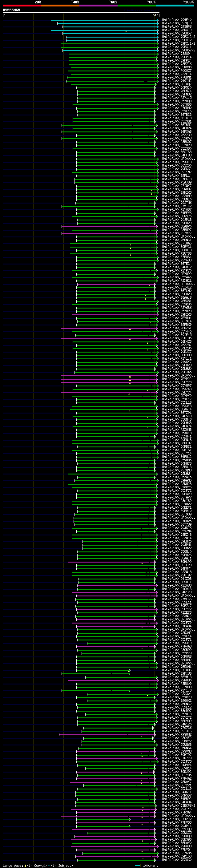Viewport: 197px width, 868px height.
Task: Select hit UniRef100_Q9SHP6
Action: (177, 27)
